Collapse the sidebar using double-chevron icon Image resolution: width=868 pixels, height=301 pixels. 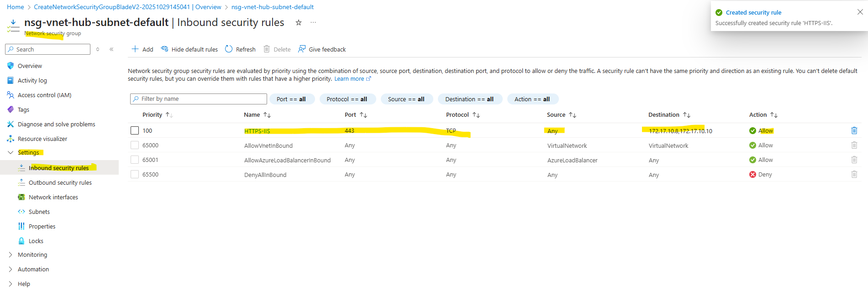[x=111, y=49]
